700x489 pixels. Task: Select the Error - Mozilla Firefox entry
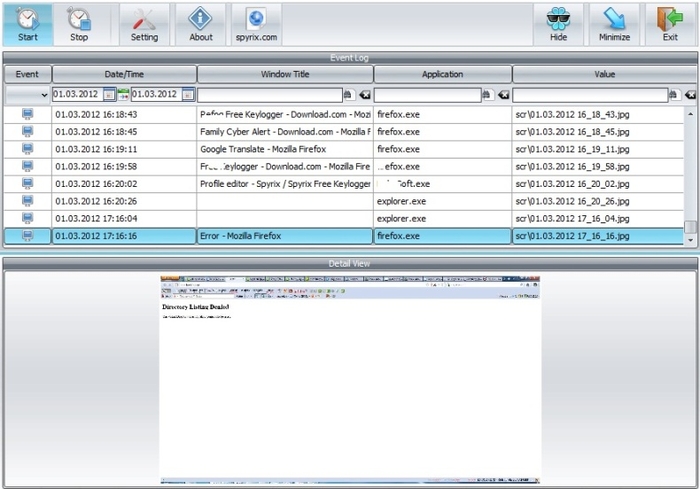[x=285, y=236]
